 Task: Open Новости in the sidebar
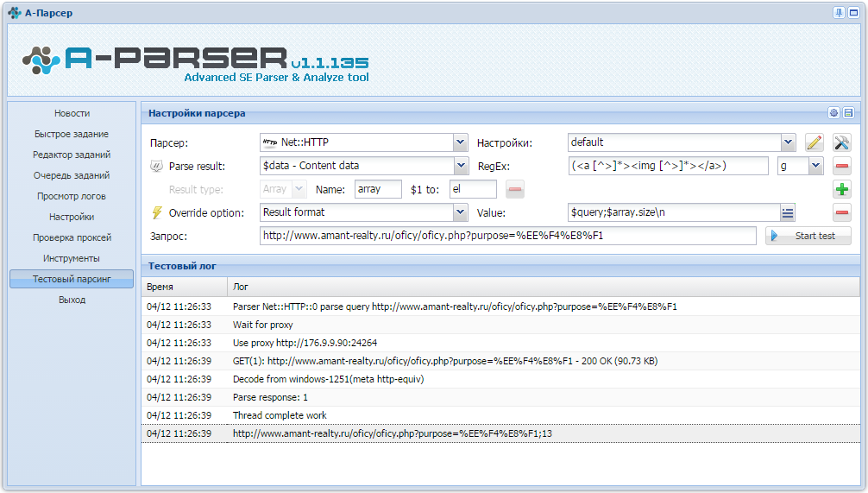point(72,114)
